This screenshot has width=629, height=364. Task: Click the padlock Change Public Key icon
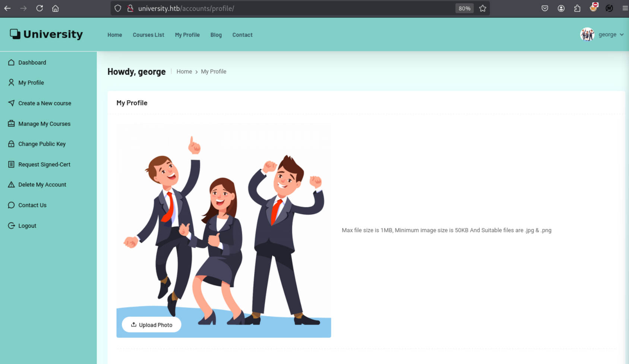11,144
